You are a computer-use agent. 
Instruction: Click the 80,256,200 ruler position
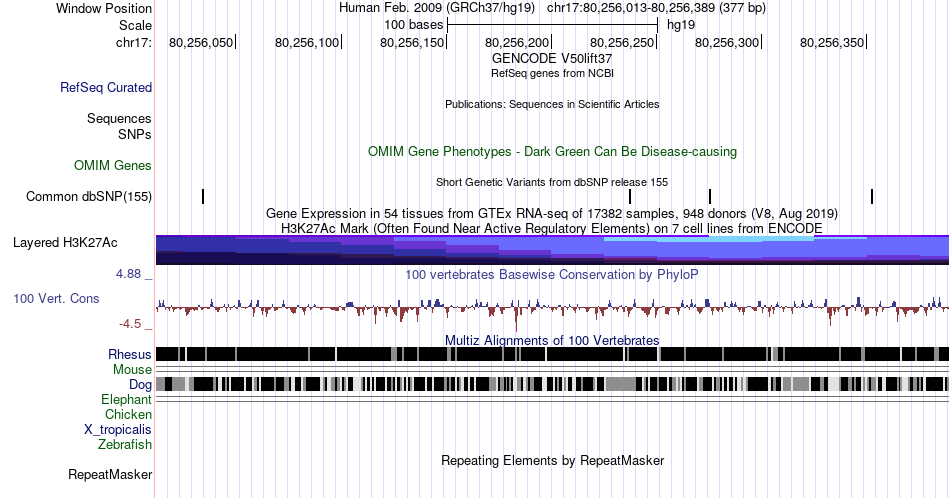point(517,42)
